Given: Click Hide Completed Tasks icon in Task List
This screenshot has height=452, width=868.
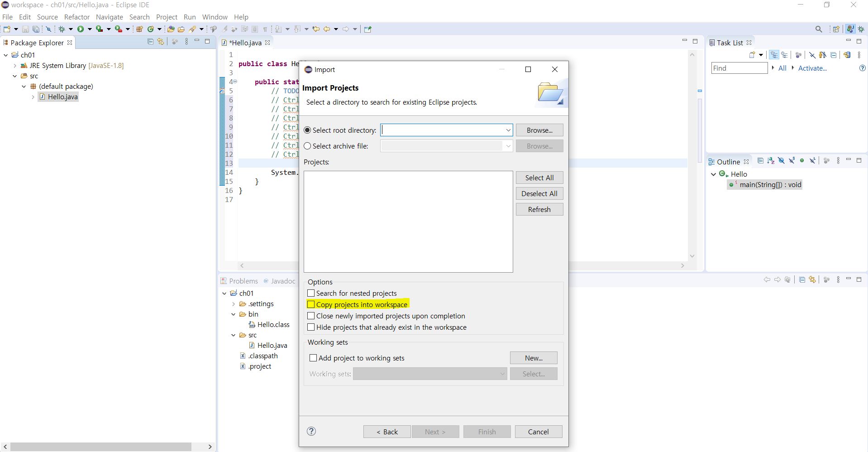Looking at the screenshot, I should pos(812,55).
